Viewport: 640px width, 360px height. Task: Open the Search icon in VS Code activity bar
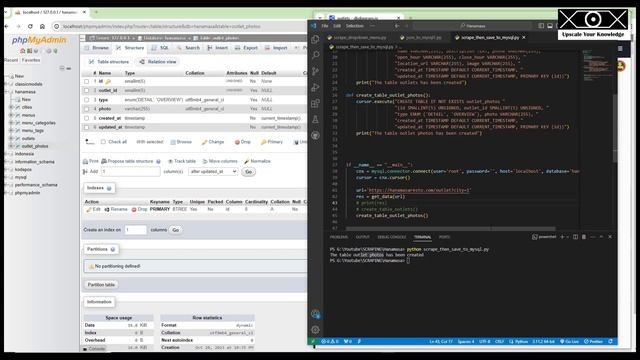[315, 55]
